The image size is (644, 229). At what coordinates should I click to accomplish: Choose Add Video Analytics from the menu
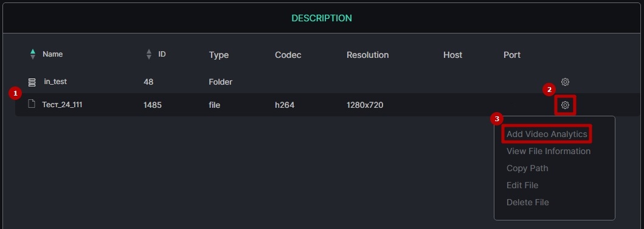[547, 134]
